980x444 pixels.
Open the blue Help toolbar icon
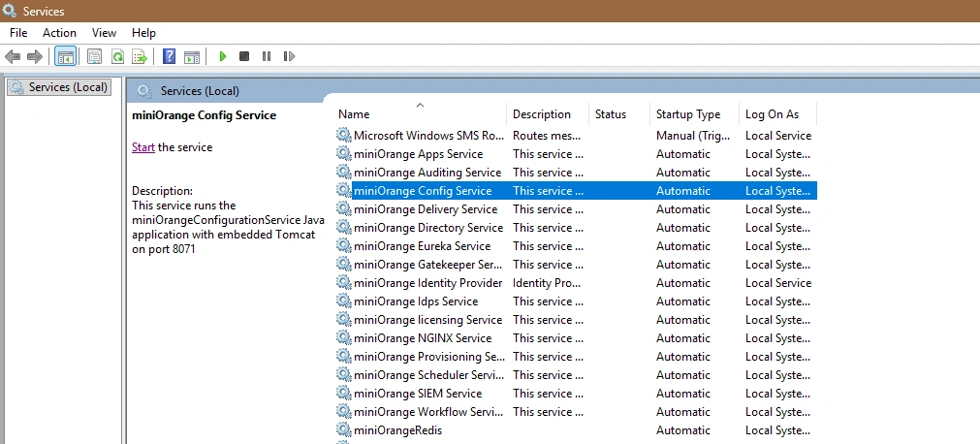click(169, 57)
